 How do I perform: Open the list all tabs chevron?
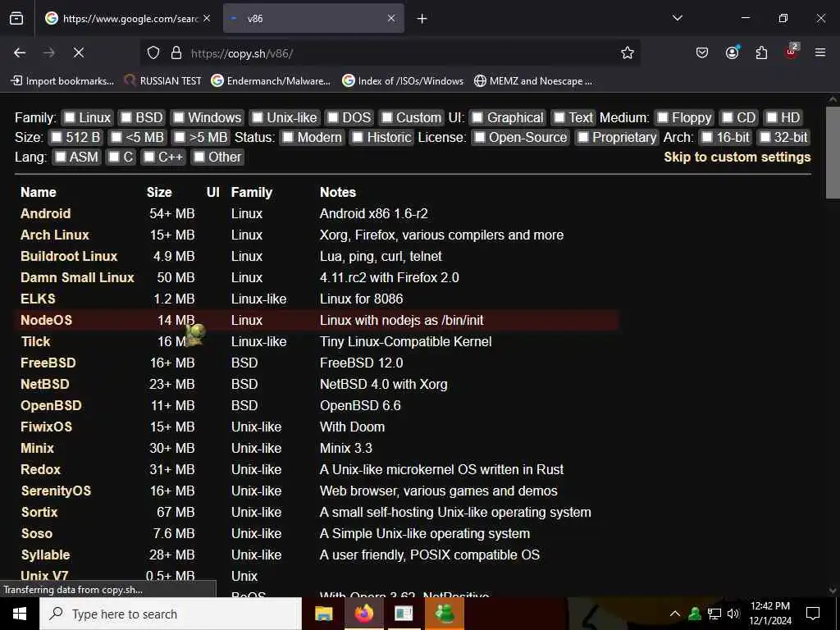(x=677, y=18)
